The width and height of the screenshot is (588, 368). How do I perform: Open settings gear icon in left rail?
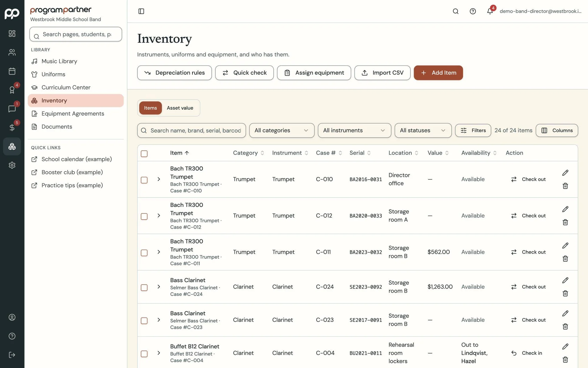pos(12,165)
